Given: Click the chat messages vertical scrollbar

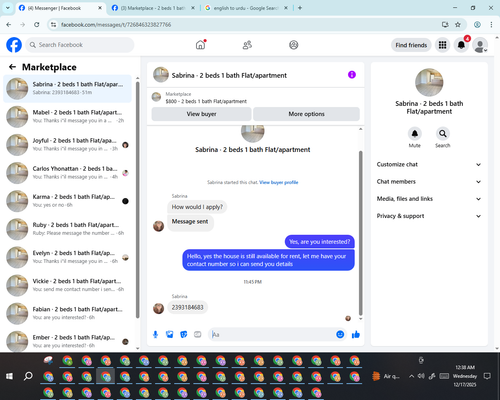Looking at the screenshot, I should [360, 233].
